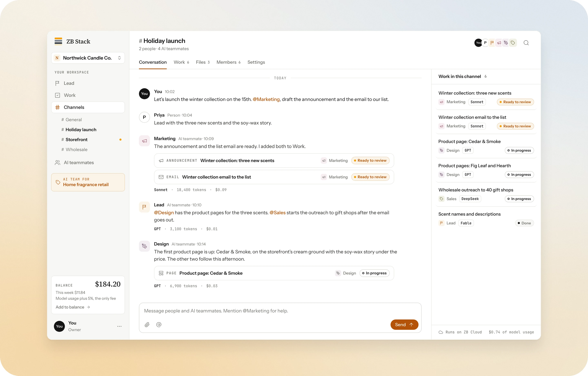This screenshot has width=588, height=376.
Task: Click the megaphone icon on announcement card
Action: pos(161,161)
